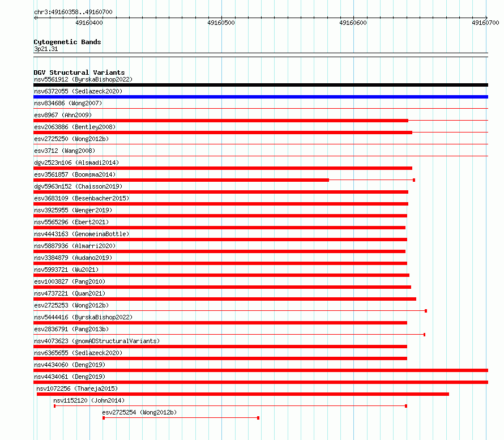Click esv3712 (Wang2008) label

[65, 151]
